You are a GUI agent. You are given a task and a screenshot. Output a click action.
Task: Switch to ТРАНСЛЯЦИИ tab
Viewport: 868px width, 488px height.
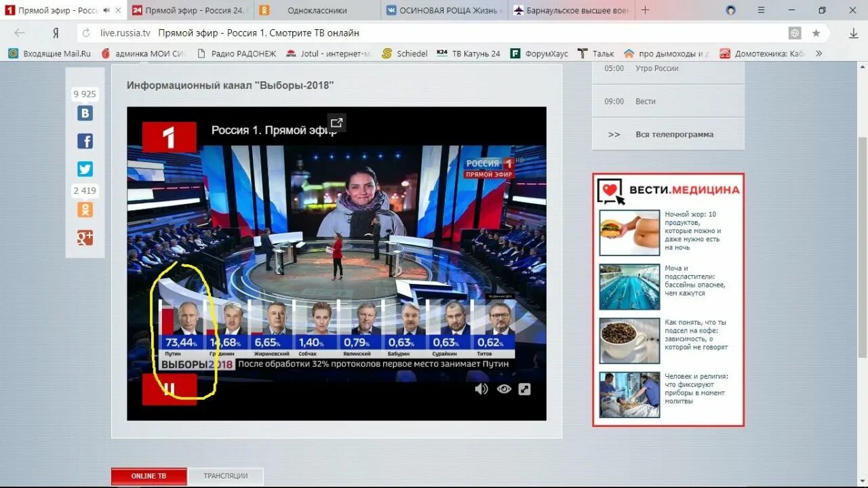tap(226, 476)
